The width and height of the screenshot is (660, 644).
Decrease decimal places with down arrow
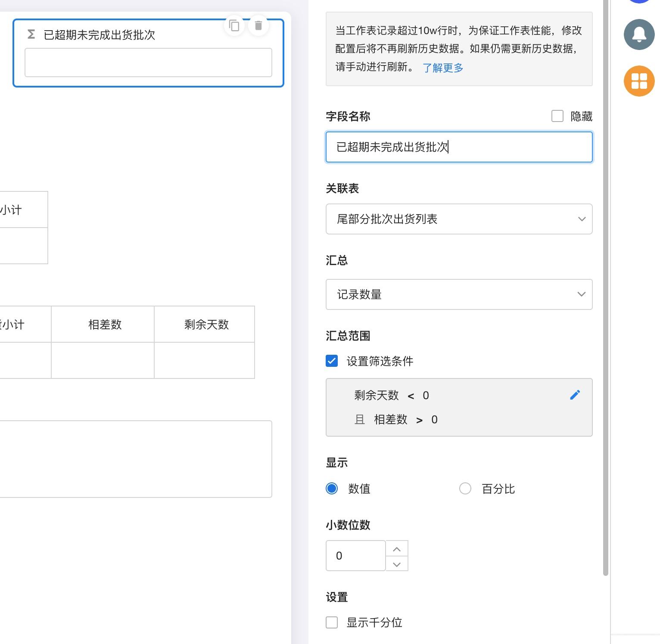tap(397, 564)
